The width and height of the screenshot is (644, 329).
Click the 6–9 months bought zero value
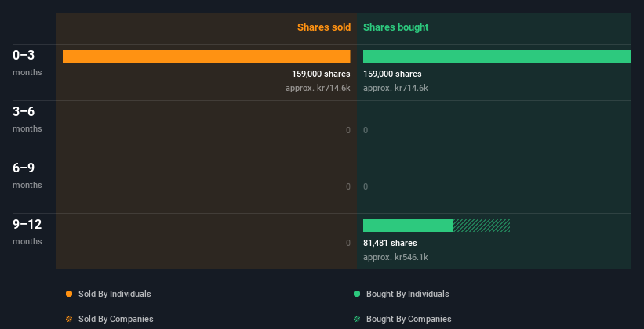point(366,186)
